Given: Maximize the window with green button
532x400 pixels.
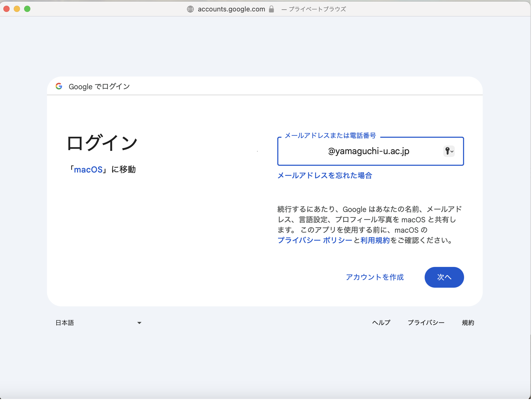Looking at the screenshot, I should click(x=27, y=9).
